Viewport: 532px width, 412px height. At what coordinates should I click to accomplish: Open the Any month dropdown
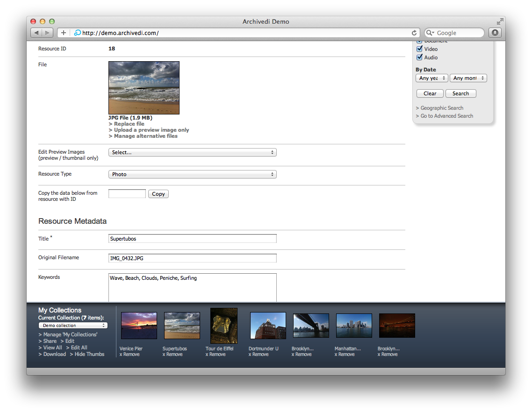[468, 78]
